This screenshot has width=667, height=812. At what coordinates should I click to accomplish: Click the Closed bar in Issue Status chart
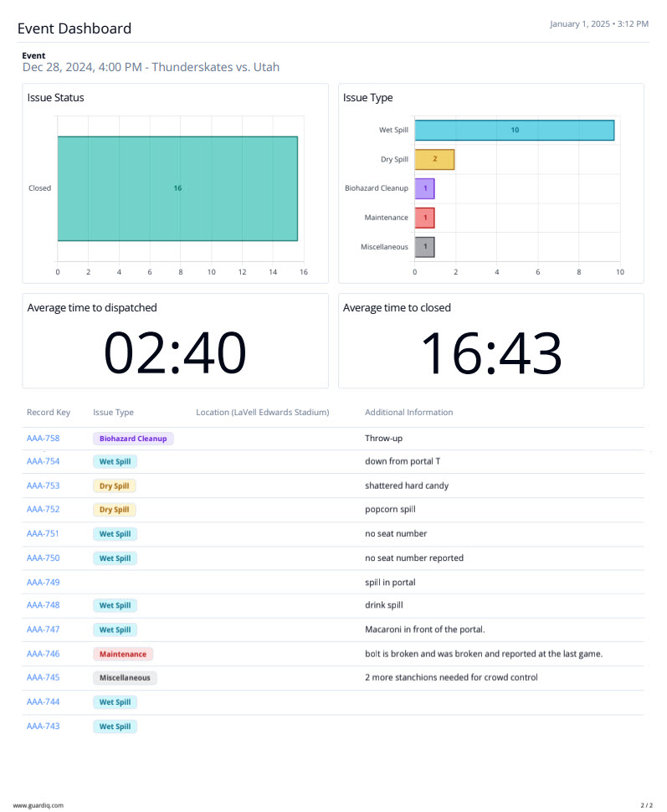click(177, 188)
